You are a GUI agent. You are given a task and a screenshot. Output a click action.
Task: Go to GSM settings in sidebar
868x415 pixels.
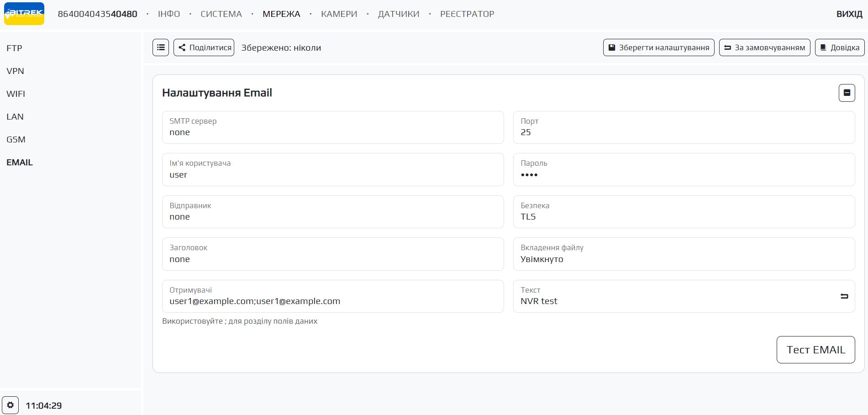coord(16,139)
